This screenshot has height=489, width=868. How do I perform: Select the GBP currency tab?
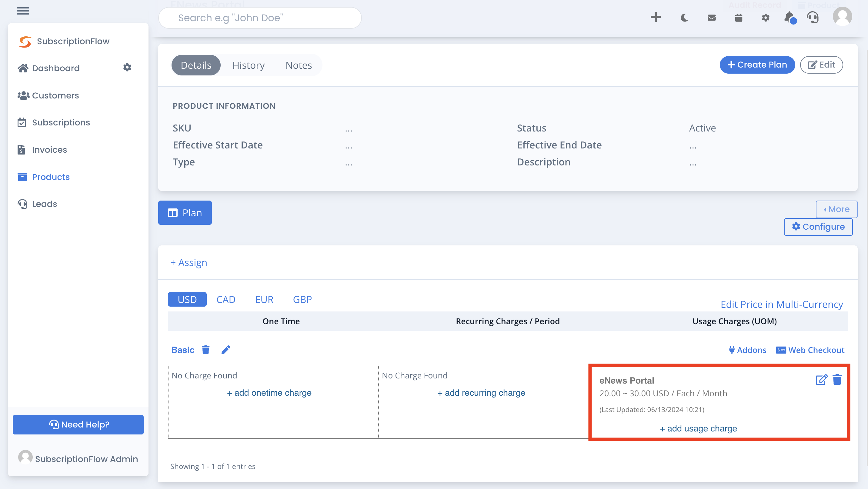(x=302, y=299)
